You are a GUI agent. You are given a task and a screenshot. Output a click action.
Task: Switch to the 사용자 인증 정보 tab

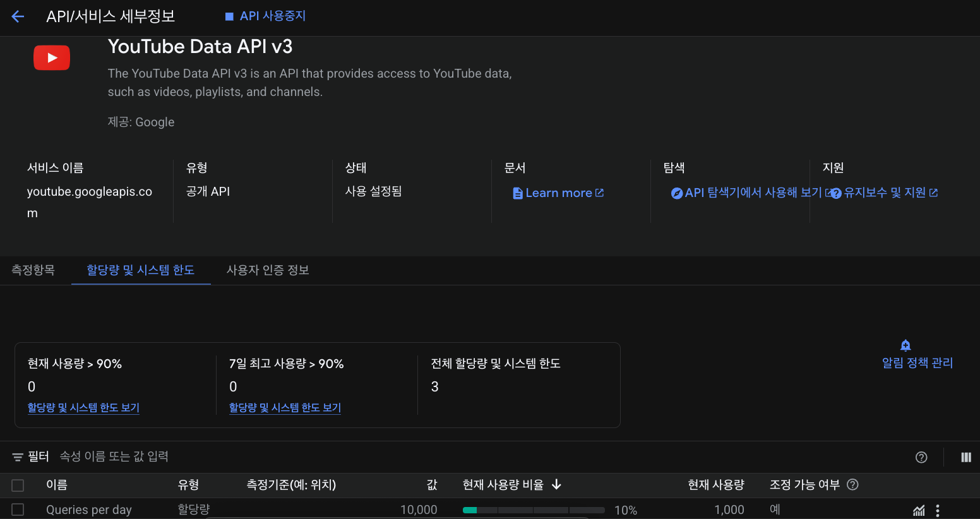[268, 270]
